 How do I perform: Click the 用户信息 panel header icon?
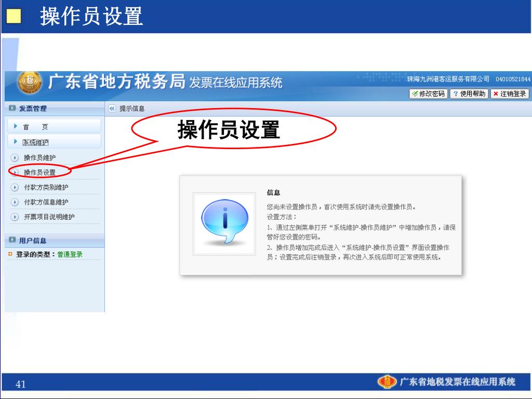(x=12, y=240)
